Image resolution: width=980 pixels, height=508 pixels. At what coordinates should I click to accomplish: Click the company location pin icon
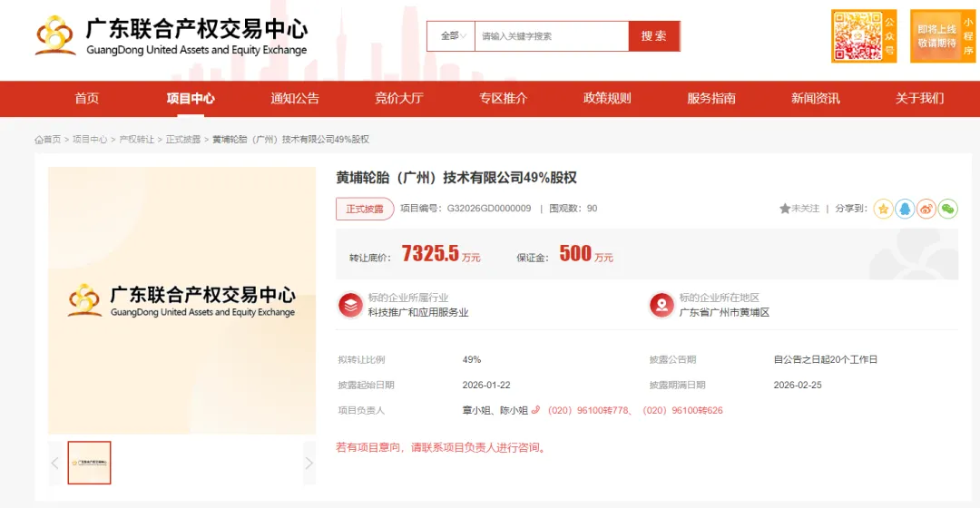661,305
